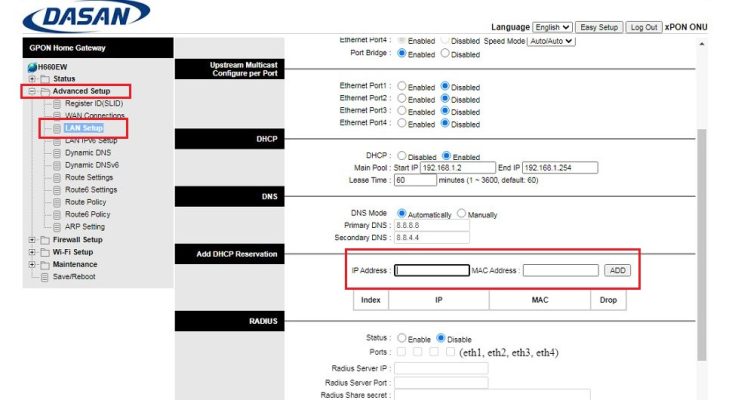Open Route Settings in sidebar
Viewport: 732px width, 400px height.
pyautogui.click(x=89, y=177)
